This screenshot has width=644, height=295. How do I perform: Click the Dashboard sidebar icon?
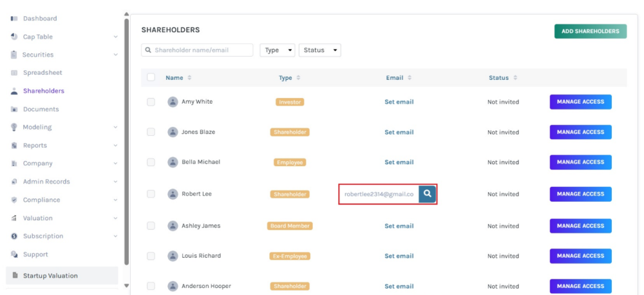pyautogui.click(x=14, y=18)
